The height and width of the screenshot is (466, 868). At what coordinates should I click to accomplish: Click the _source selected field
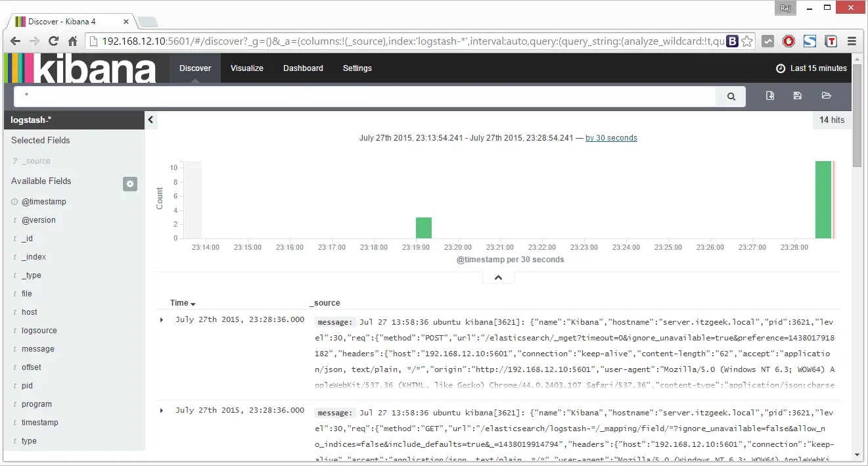click(x=36, y=161)
